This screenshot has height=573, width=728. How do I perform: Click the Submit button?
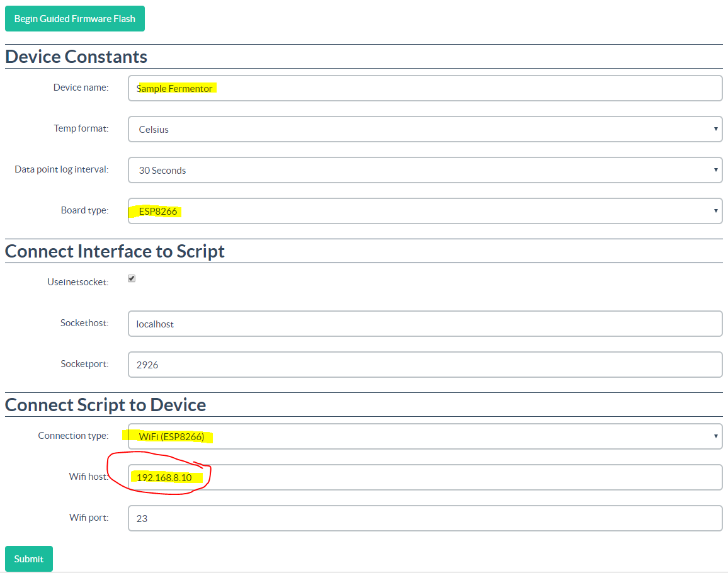(29, 559)
